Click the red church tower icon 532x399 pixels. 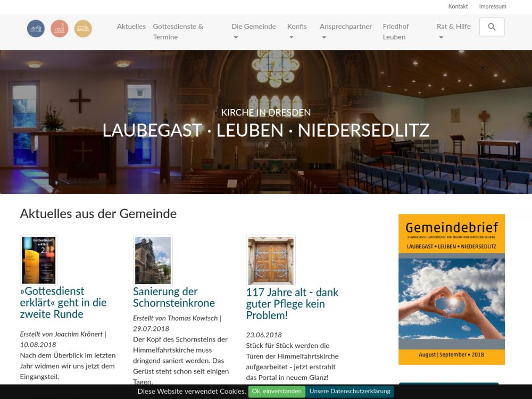(x=60, y=29)
